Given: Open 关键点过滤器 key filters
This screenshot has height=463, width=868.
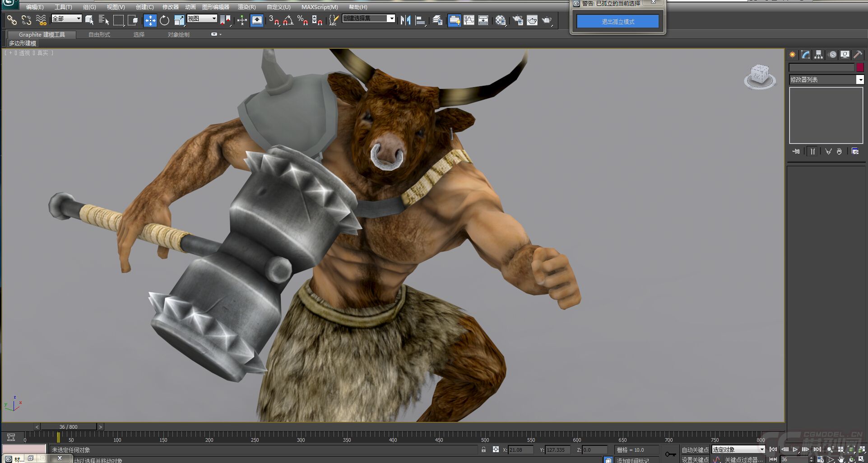Looking at the screenshot, I should coord(743,459).
